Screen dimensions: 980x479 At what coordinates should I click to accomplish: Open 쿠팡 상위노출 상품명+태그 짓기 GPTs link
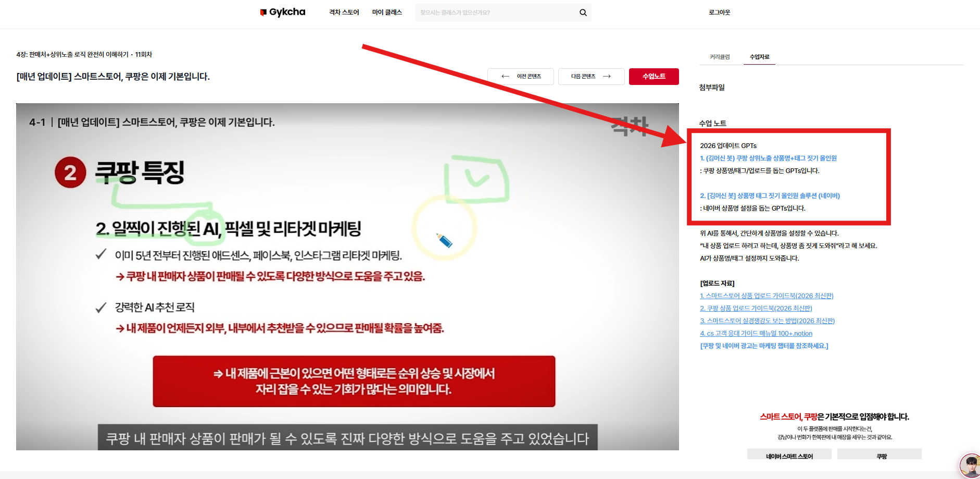pyautogui.click(x=768, y=158)
